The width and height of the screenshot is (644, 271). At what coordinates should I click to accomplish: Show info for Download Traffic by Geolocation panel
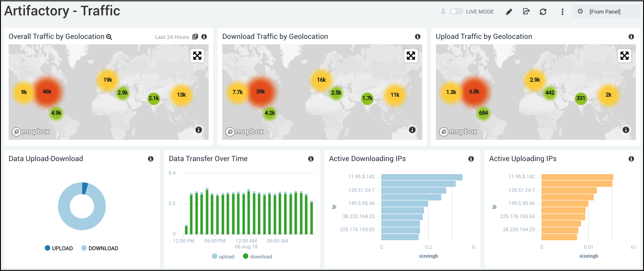(418, 37)
